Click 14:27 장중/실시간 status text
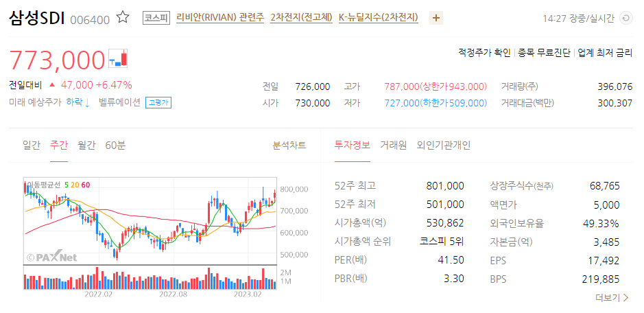644x313 pixels. [x=579, y=19]
